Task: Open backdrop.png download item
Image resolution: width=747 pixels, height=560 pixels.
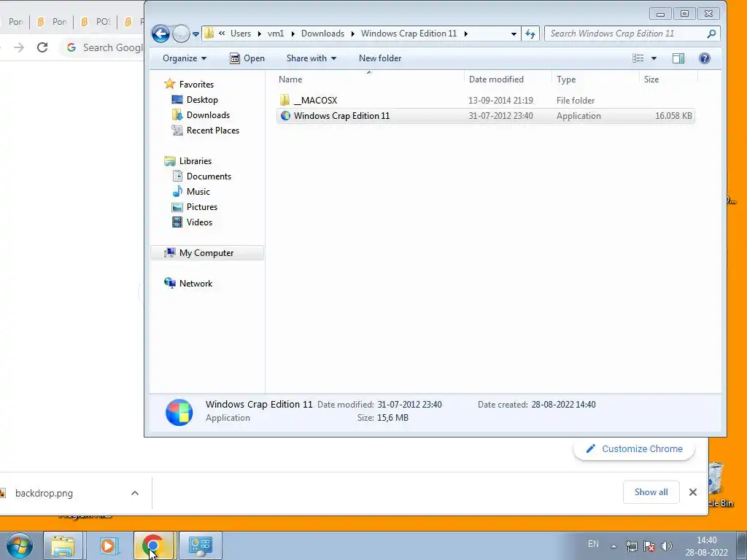Action: pos(44,494)
